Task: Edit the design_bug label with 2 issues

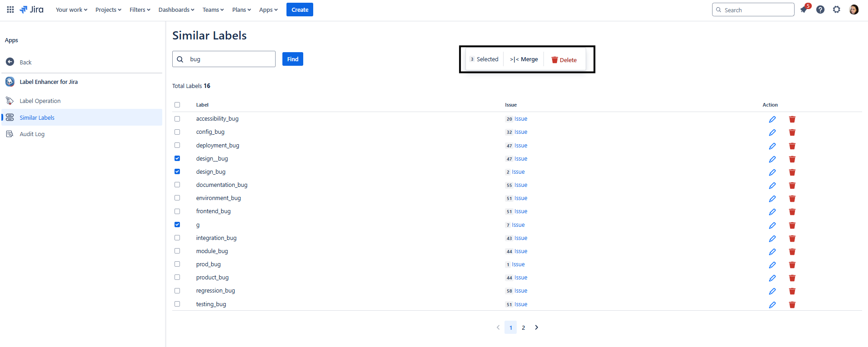Action: (772, 172)
